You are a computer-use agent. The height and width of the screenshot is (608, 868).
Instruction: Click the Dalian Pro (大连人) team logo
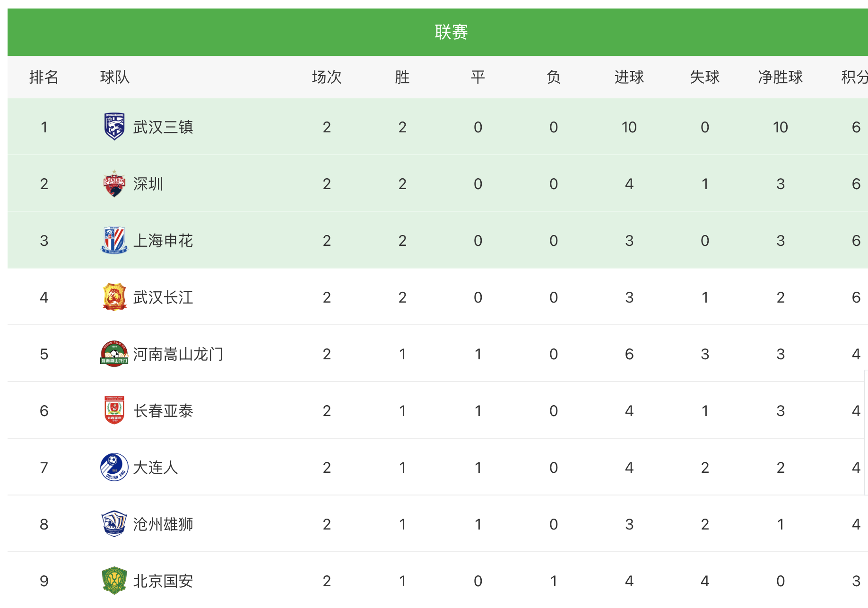114,467
